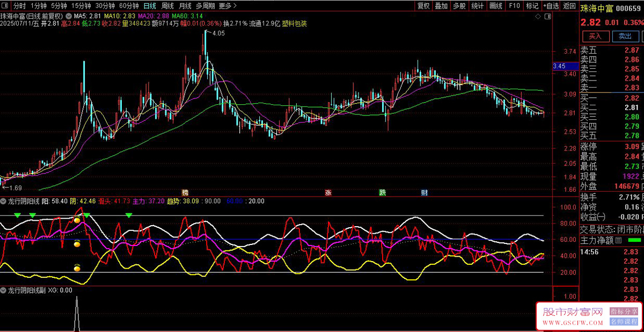This screenshot has width=644, height=332.
Task: Switch to the 5分钟 period tab
Action: pos(60,6)
